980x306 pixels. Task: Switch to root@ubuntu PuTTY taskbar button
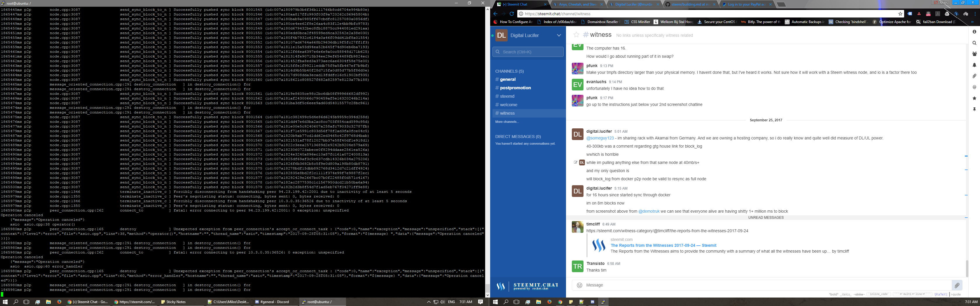(322, 302)
